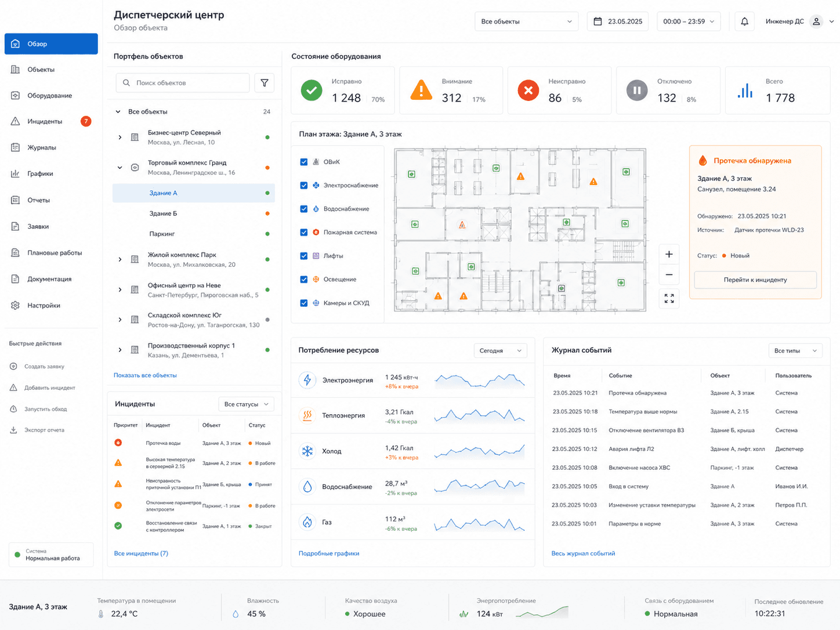Screen dimensions: 840x630
Task: Click the Водоснабжение droplet icon in resources
Action: [x=307, y=487]
